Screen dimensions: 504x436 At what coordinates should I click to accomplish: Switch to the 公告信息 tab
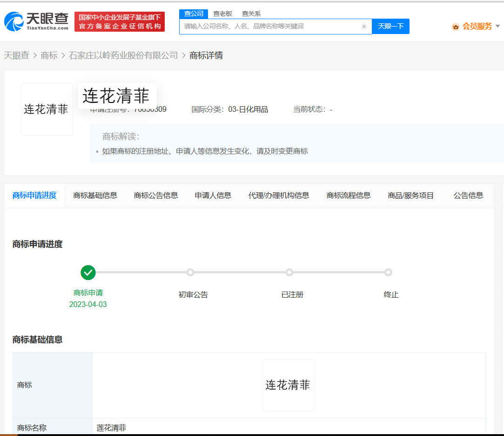(x=468, y=195)
